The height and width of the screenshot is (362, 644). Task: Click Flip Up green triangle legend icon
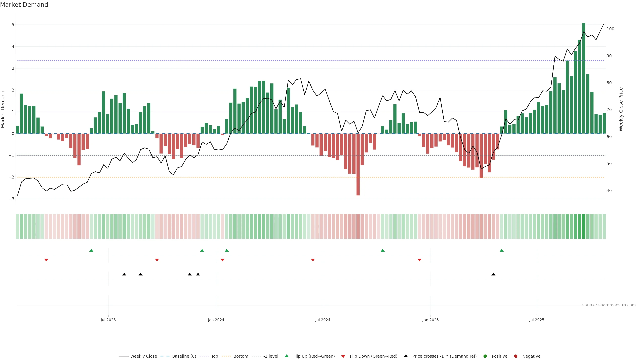286,356
